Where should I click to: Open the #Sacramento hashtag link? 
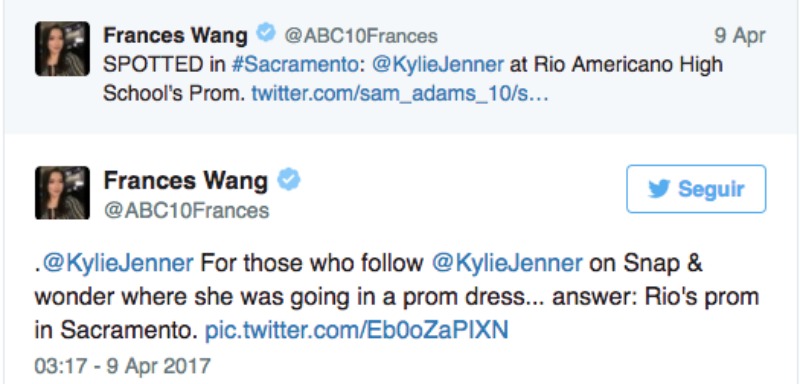coord(293,65)
